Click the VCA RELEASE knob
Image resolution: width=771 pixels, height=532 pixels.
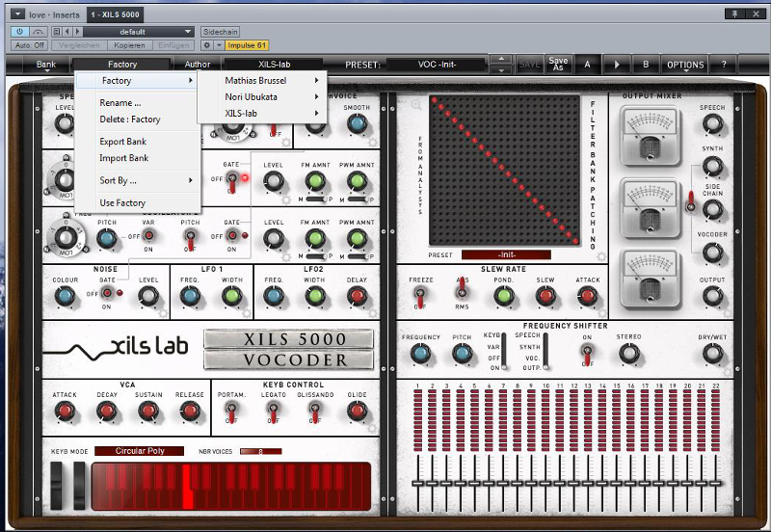pos(190,411)
